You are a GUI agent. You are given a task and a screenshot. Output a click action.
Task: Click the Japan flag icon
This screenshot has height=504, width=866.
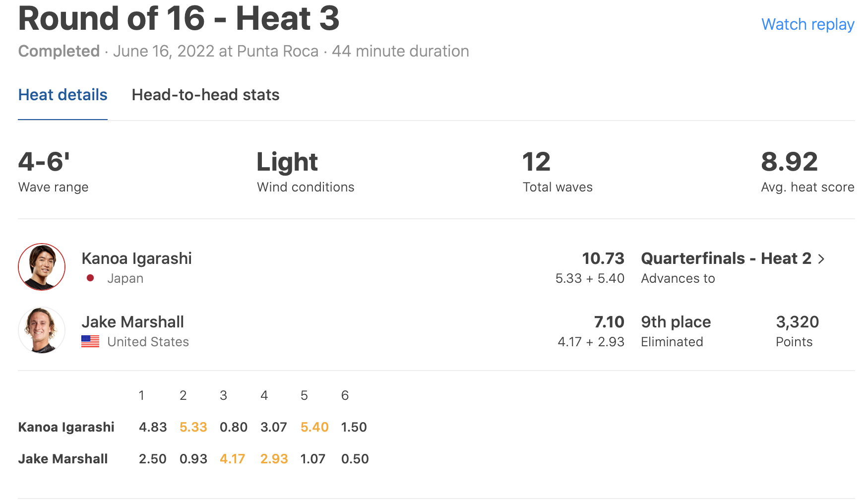coord(90,278)
